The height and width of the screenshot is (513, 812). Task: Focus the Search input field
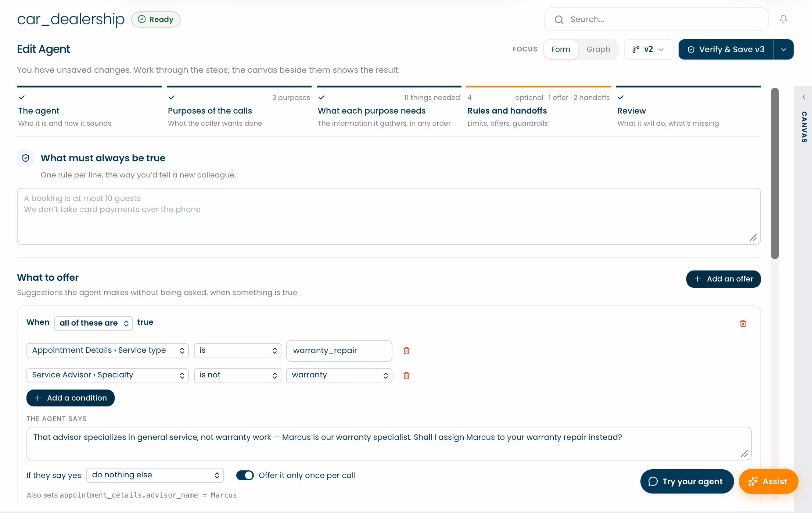(656, 19)
